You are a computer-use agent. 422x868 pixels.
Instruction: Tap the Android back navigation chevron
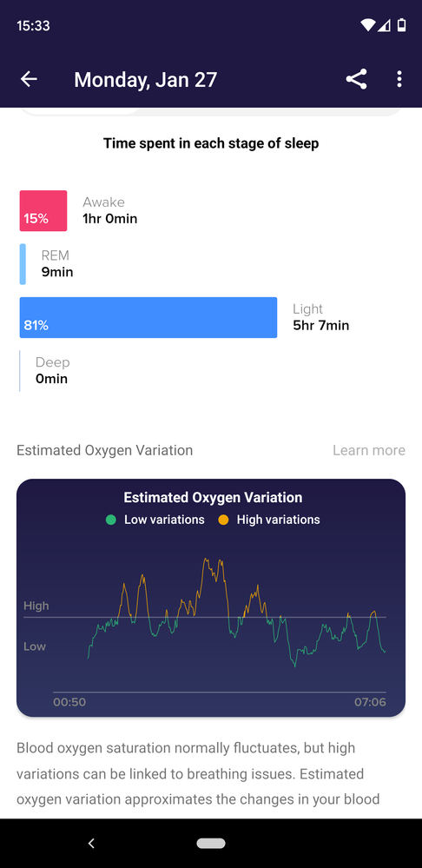92,843
